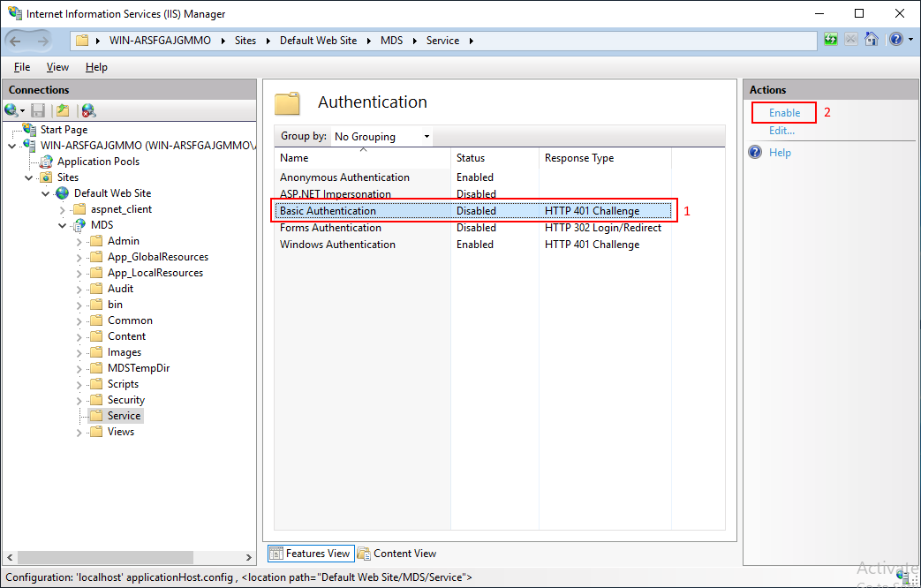
Task: Expand the Images folder node
Action: tap(79, 352)
